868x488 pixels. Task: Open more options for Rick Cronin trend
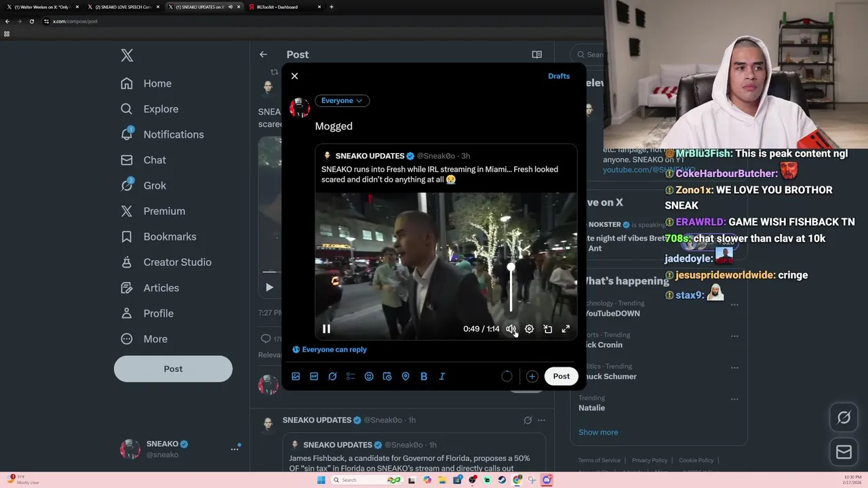click(734, 335)
